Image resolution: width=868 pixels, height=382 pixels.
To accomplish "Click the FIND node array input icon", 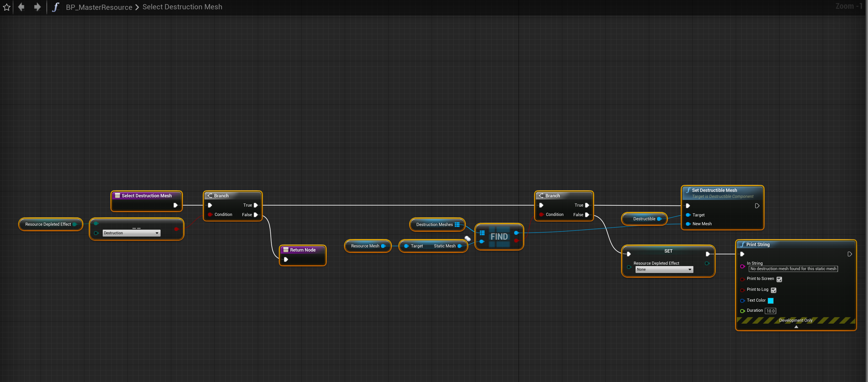I will pyautogui.click(x=482, y=233).
